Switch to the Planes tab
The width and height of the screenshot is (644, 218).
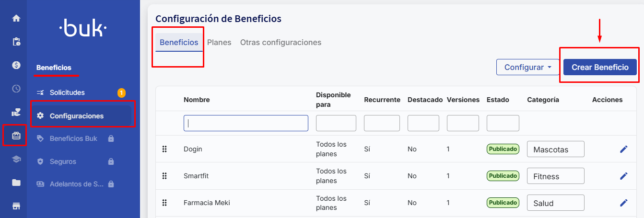(x=219, y=43)
